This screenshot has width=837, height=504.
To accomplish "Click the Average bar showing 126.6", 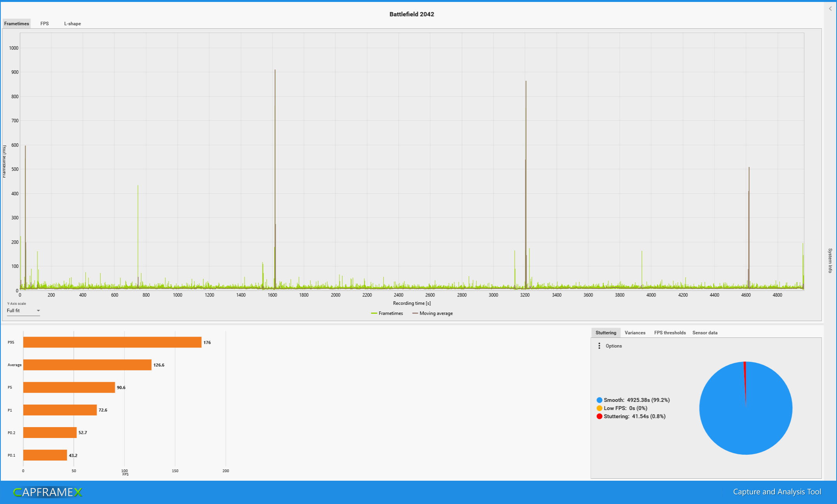I will point(87,365).
